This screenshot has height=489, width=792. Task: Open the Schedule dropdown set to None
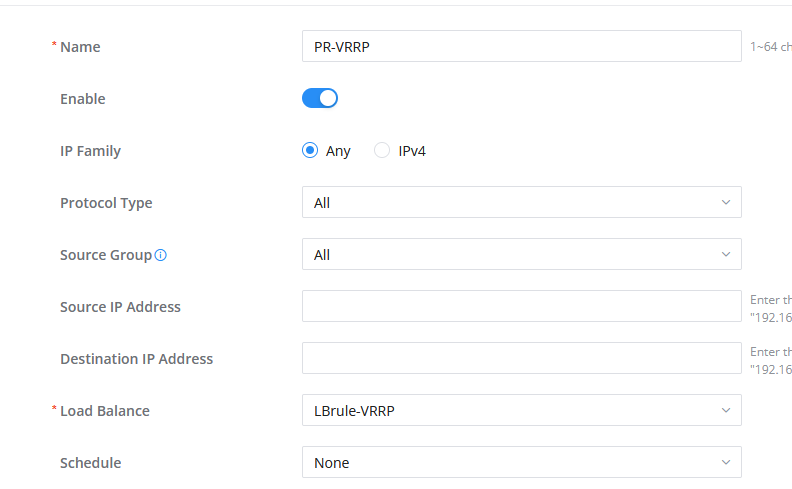pos(522,463)
